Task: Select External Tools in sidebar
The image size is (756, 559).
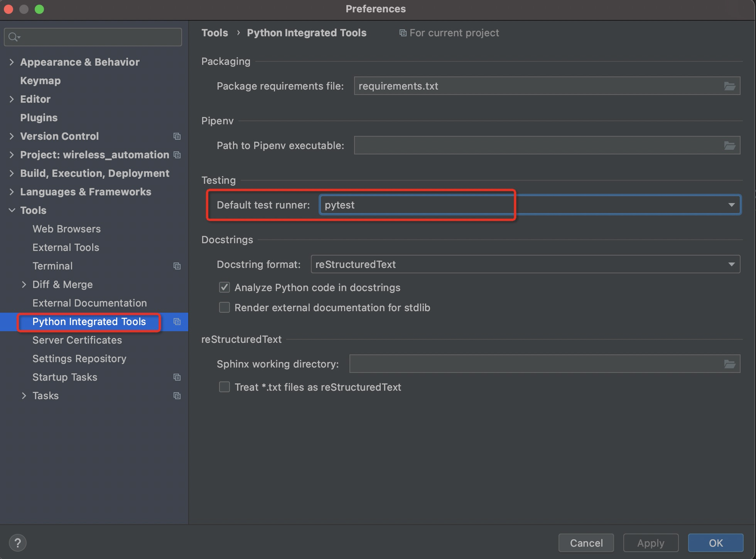Action: 66,247
